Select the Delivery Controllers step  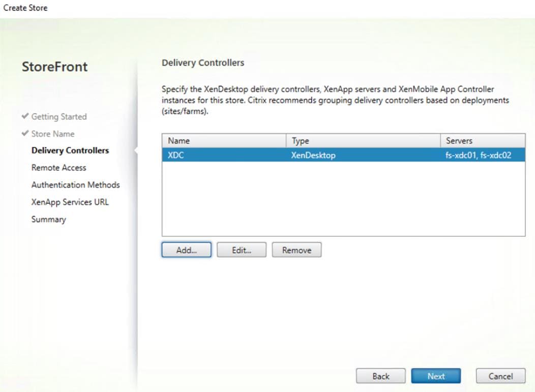pos(70,150)
